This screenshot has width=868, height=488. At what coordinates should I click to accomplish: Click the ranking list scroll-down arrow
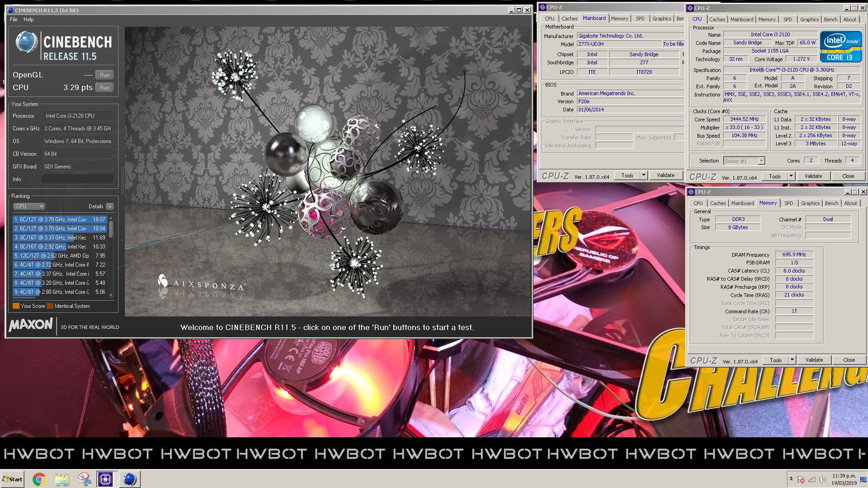(111, 295)
